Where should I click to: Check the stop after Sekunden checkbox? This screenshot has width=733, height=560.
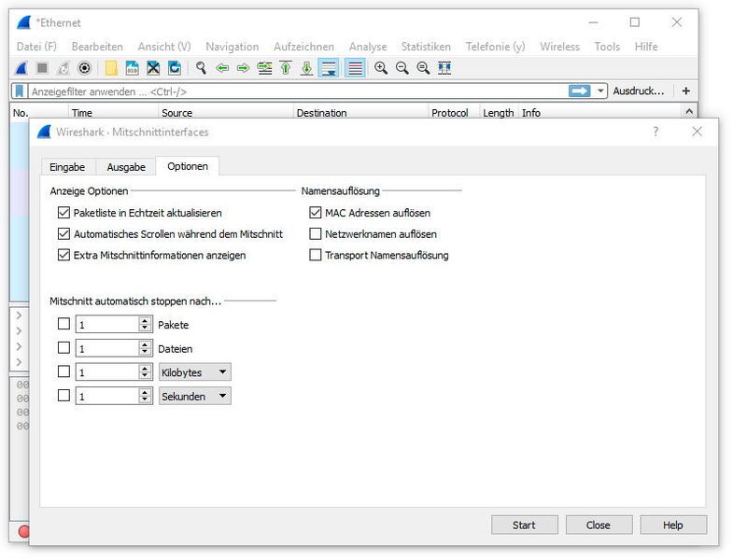(63, 396)
